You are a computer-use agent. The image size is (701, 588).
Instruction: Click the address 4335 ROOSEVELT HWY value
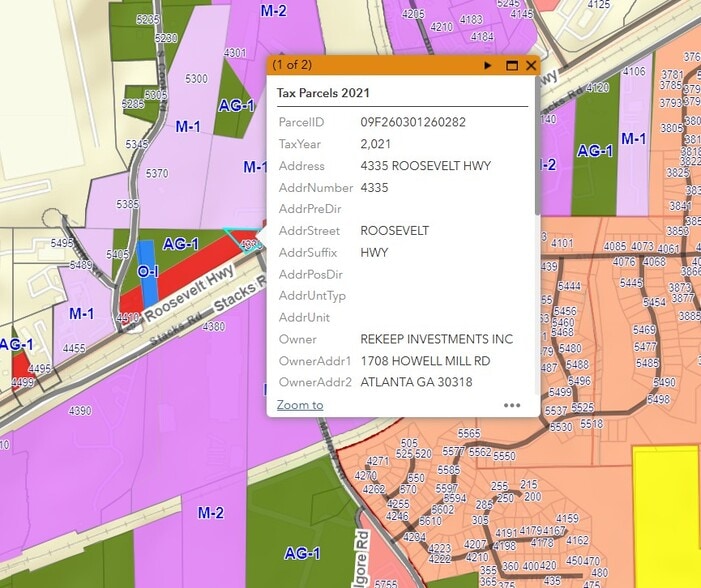point(425,166)
